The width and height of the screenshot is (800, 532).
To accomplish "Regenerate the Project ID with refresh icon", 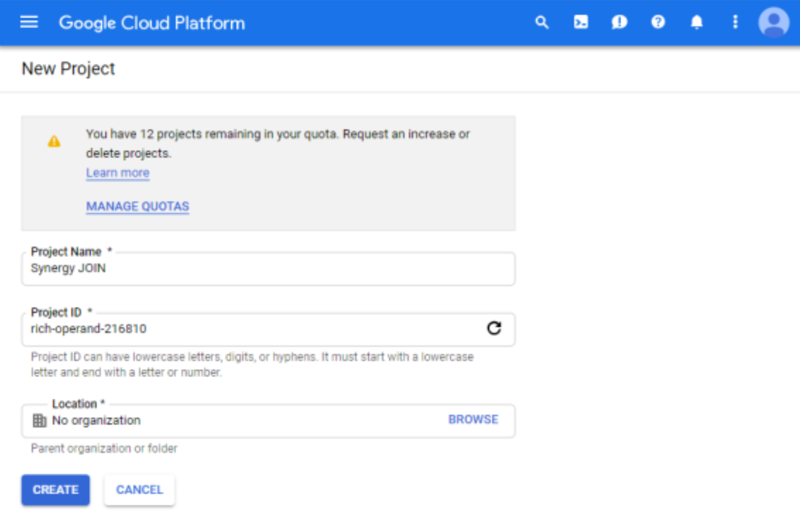I will (494, 328).
